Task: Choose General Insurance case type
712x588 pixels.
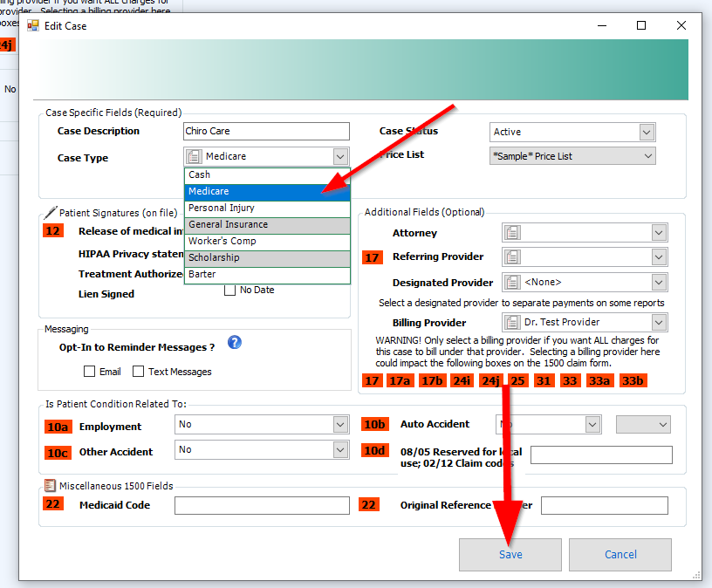Action: [x=268, y=225]
